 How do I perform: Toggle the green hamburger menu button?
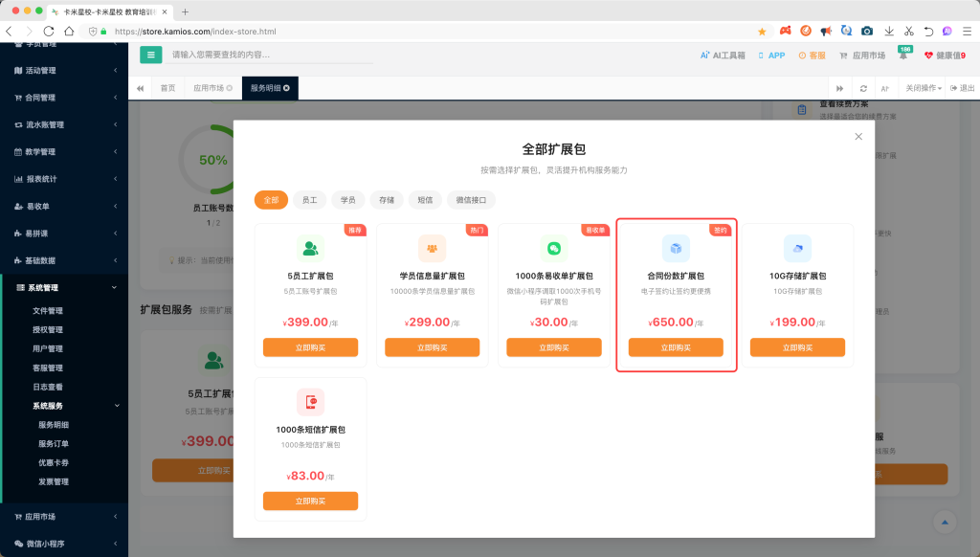coord(150,55)
